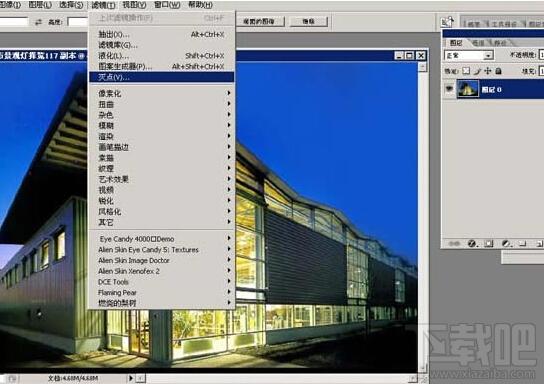The width and height of the screenshot is (544, 384).
Task: Select 图层 0 layer thumbnail
Action: coord(467,89)
